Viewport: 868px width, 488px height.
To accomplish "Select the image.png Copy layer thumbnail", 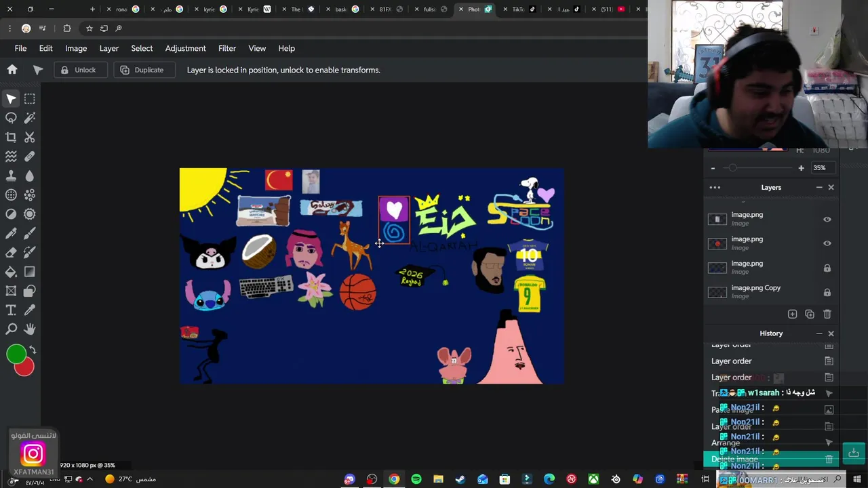I will tap(717, 292).
